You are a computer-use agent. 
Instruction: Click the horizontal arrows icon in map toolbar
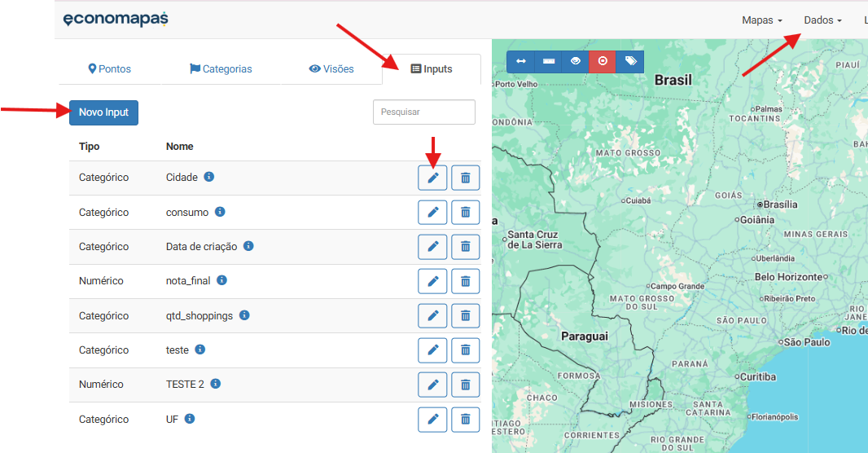click(x=520, y=61)
